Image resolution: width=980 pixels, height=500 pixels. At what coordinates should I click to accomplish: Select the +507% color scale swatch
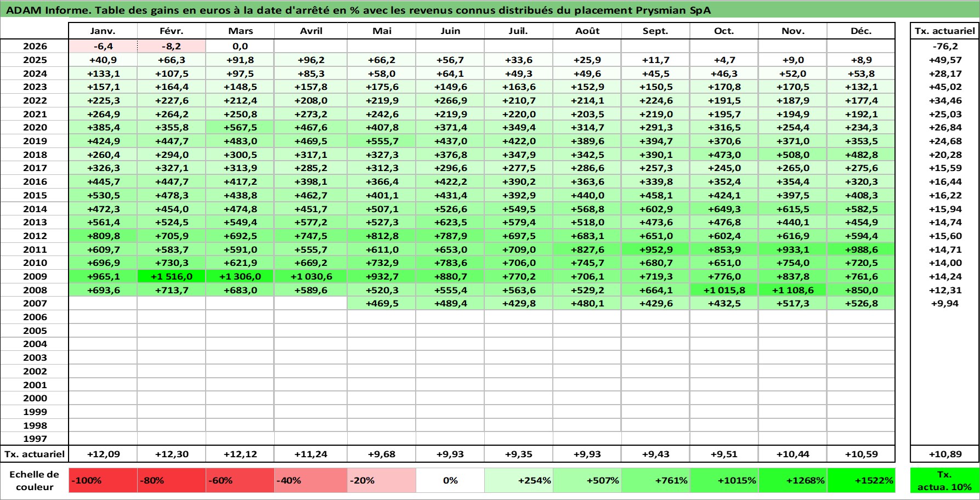pyautogui.click(x=587, y=480)
